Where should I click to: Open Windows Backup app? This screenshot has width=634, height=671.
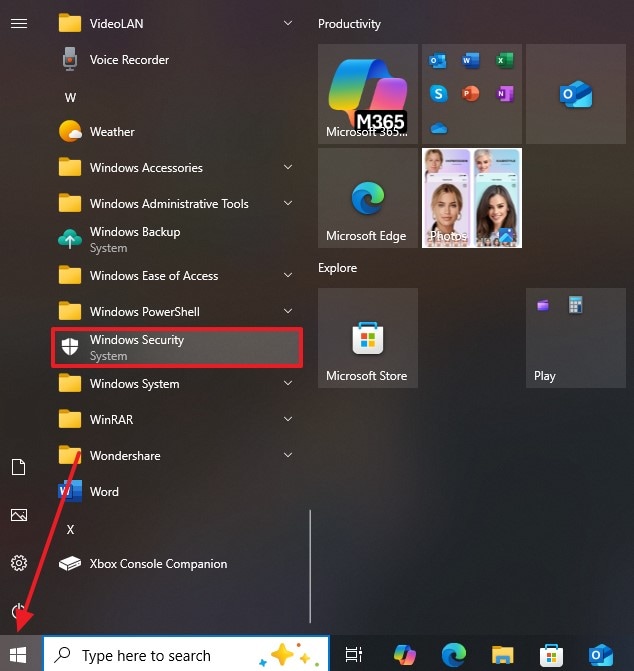pyautogui.click(x=177, y=239)
